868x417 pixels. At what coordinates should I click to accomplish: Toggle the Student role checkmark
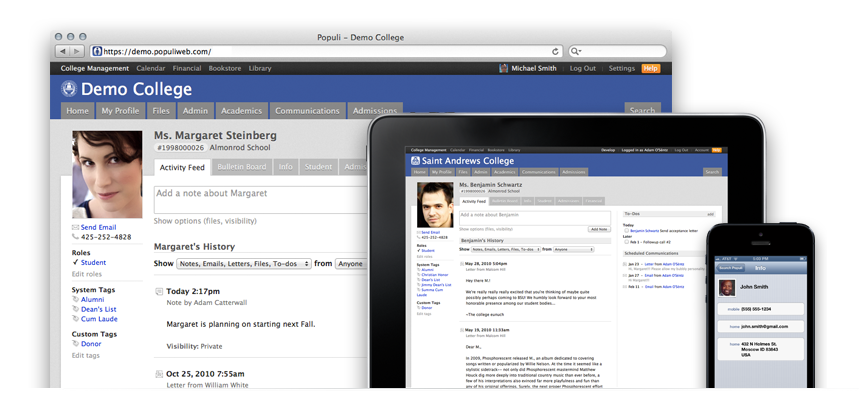click(x=76, y=263)
